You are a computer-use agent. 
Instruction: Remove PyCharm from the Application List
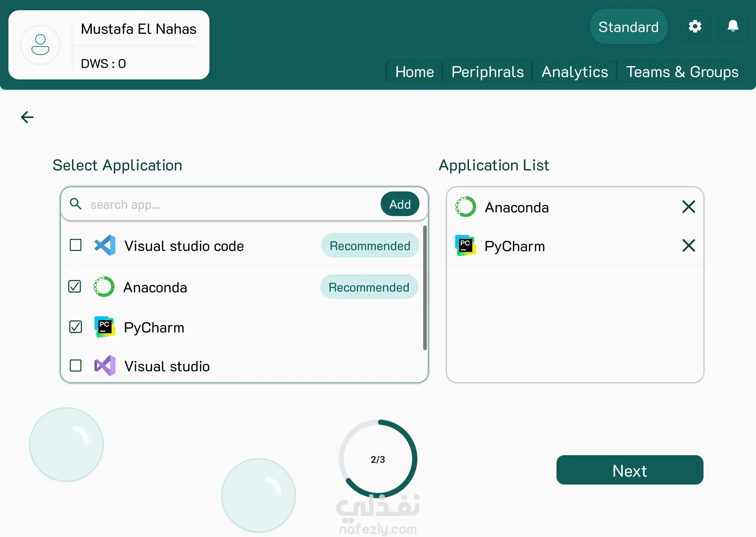click(x=689, y=245)
